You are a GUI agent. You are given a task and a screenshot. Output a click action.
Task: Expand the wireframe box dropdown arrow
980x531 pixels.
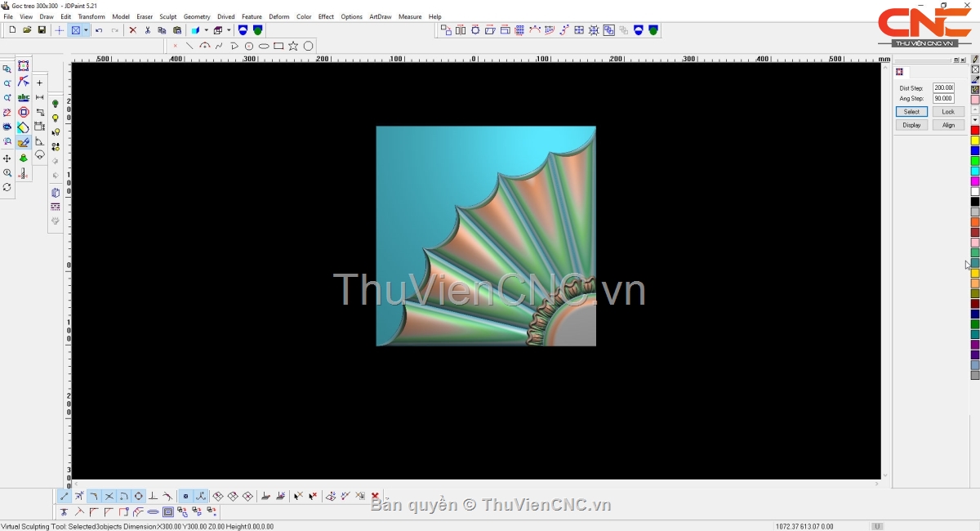(x=229, y=30)
